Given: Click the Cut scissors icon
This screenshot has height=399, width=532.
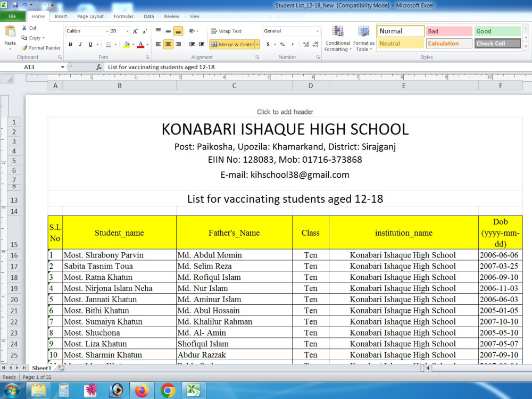Looking at the screenshot, I should click(24, 28).
